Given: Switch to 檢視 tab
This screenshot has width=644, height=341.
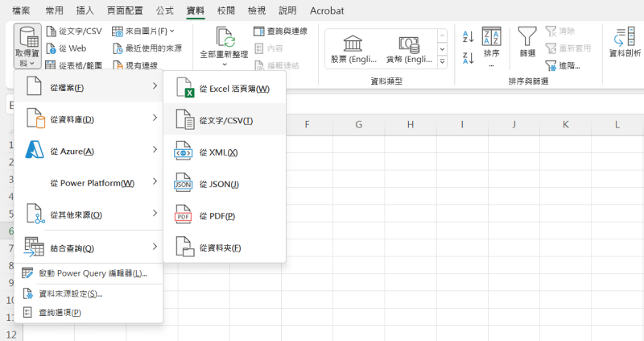Looking at the screenshot, I should tap(257, 10).
